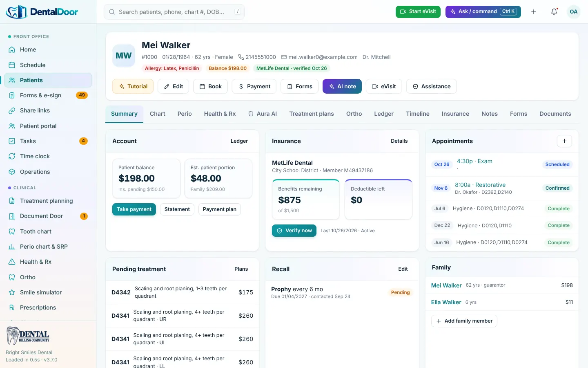Open the Insurance tab
The height and width of the screenshot is (368, 588).
(455, 114)
